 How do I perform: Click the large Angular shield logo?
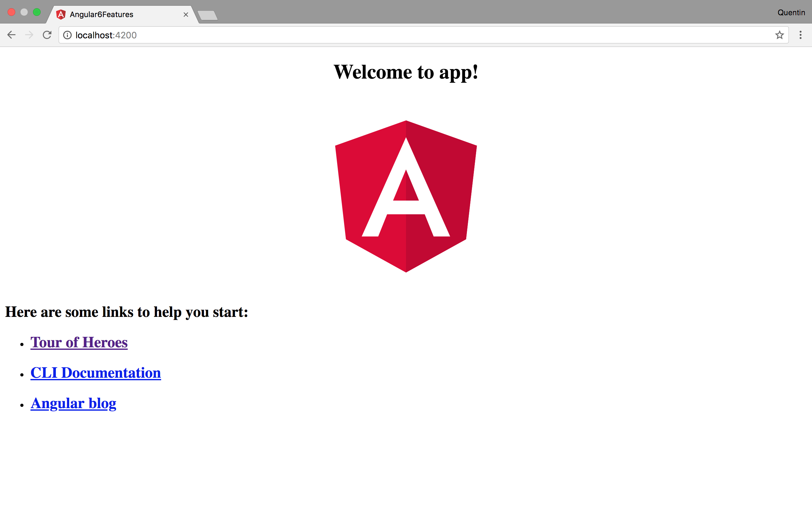[406, 196]
